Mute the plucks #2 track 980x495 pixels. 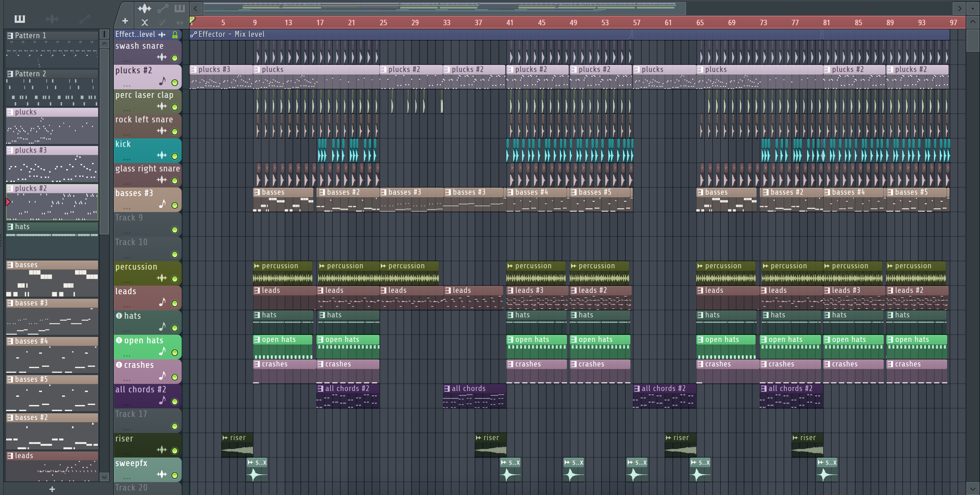pos(175,82)
